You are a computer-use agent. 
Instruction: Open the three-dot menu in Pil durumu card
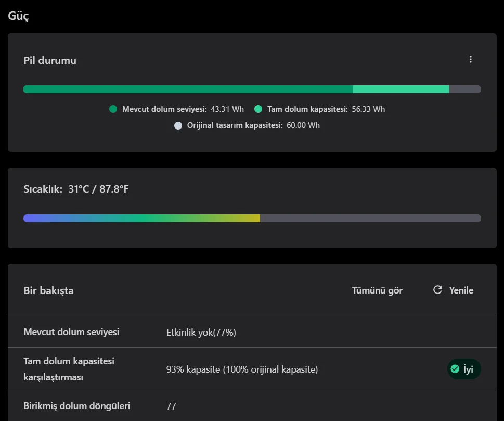471,60
